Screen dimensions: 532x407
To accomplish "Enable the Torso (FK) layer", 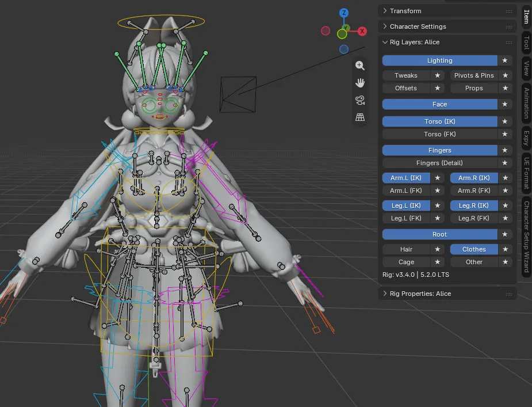I will [440, 134].
